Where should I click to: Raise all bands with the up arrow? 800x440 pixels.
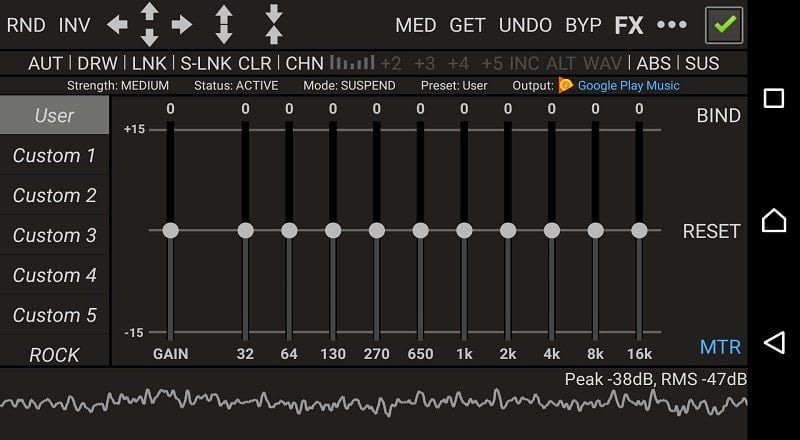149,11
